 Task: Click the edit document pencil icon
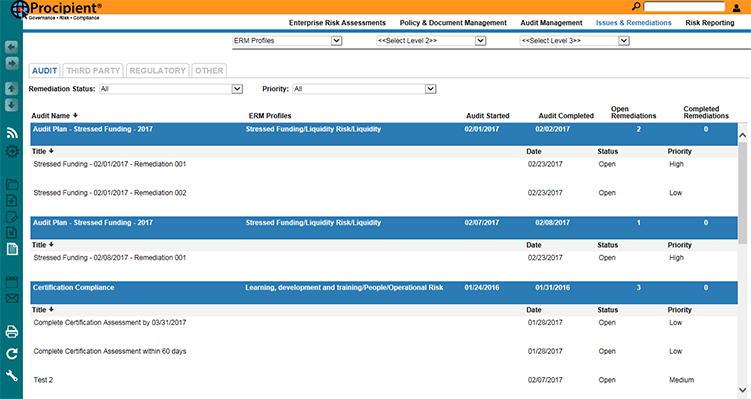point(11,217)
